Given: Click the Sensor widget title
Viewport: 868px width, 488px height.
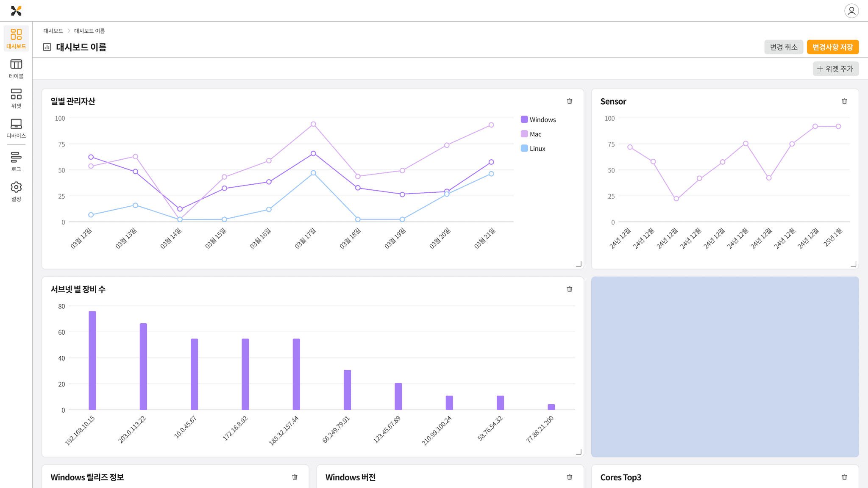Looking at the screenshot, I should pyautogui.click(x=613, y=101).
